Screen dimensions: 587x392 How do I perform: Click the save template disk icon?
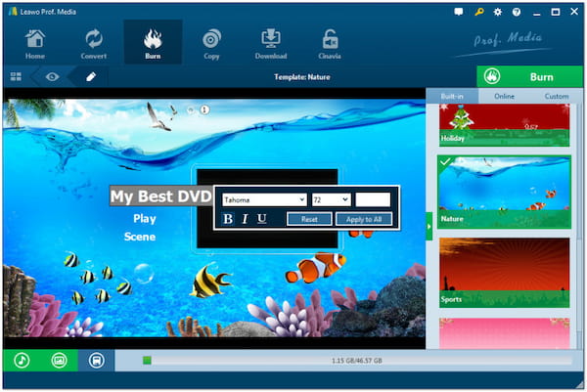coord(96,360)
